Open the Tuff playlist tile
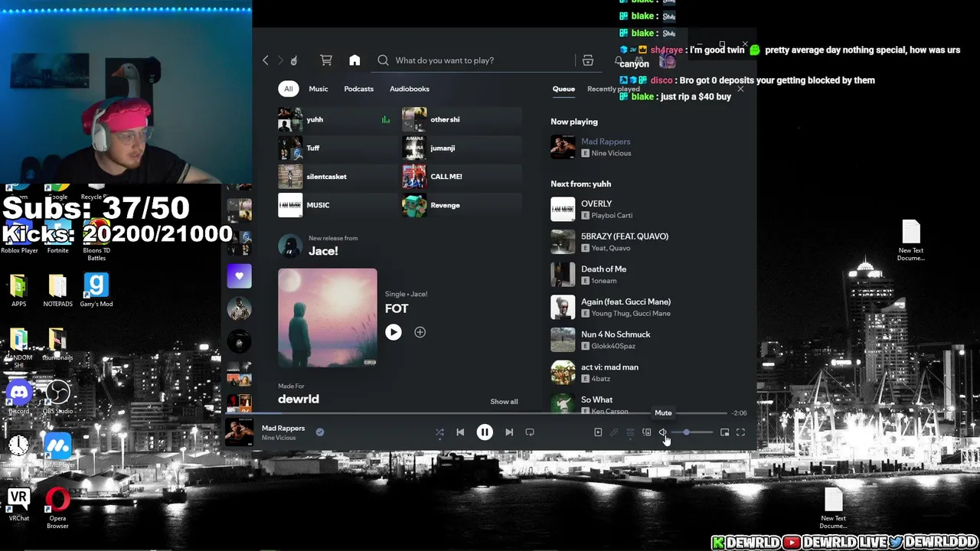The image size is (980, 551). pos(337,148)
